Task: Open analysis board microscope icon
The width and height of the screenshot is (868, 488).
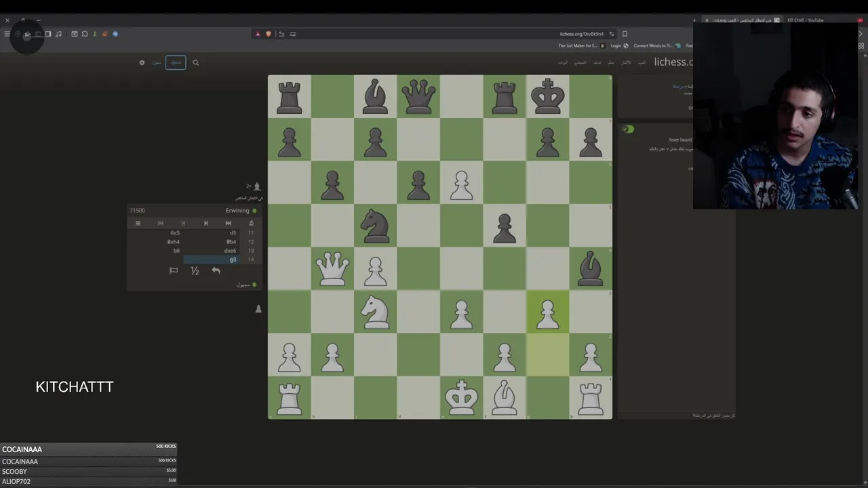Action: coord(251,223)
